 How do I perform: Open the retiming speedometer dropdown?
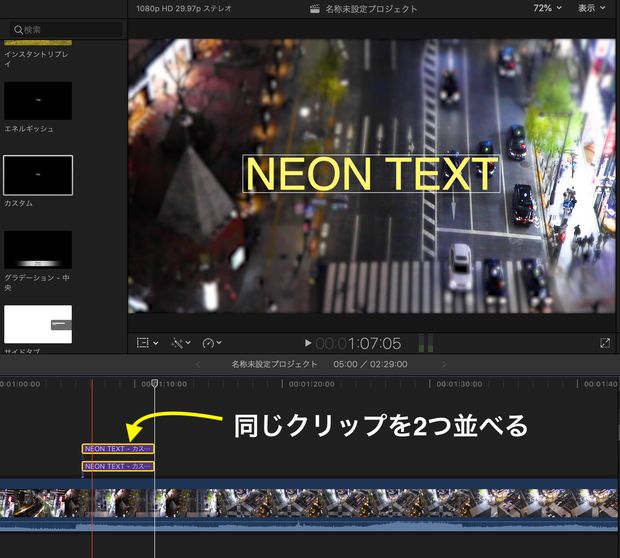[x=212, y=343]
